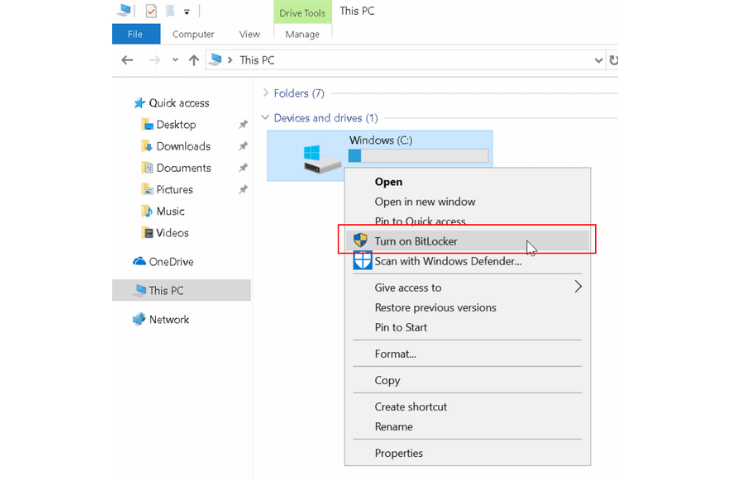Screen dimensions: 730x480
Task: Open Desktop in Quick access
Action: coord(176,125)
